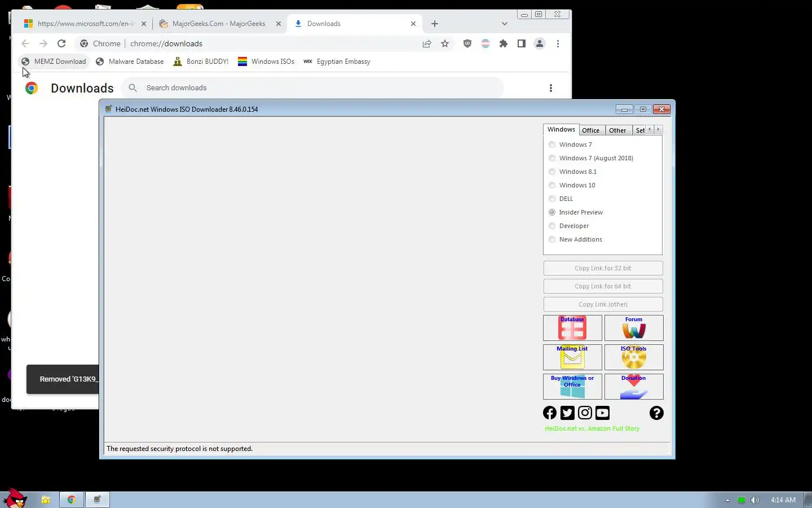
Task: Open the Forum icon tile
Action: click(634, 328)
